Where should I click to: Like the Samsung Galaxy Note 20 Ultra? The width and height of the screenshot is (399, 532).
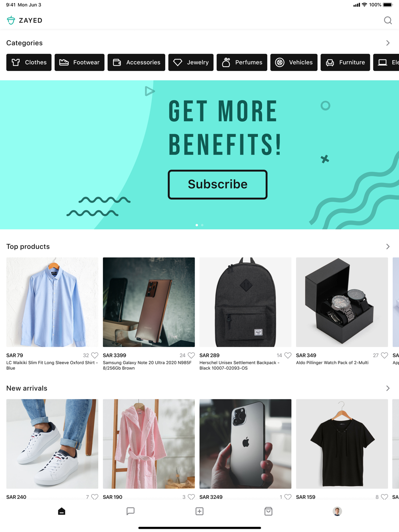[191, 355]
